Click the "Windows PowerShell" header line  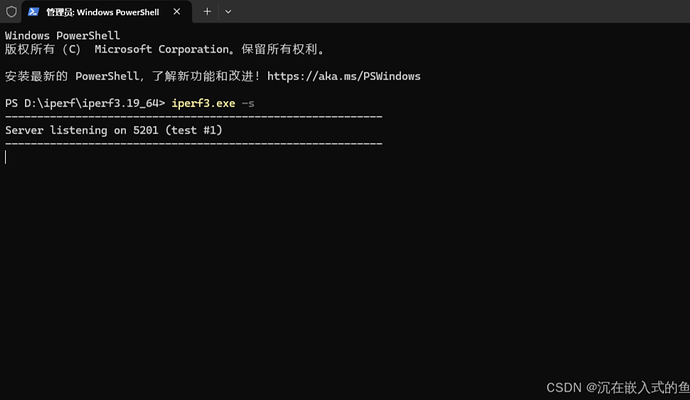pos(62,36)
